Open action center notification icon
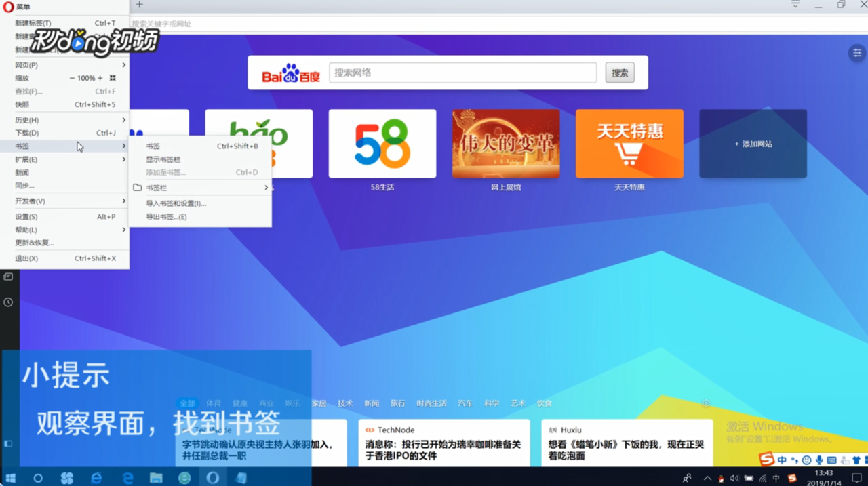This screenshot has height=486, width=868. (x=856, y=478)
